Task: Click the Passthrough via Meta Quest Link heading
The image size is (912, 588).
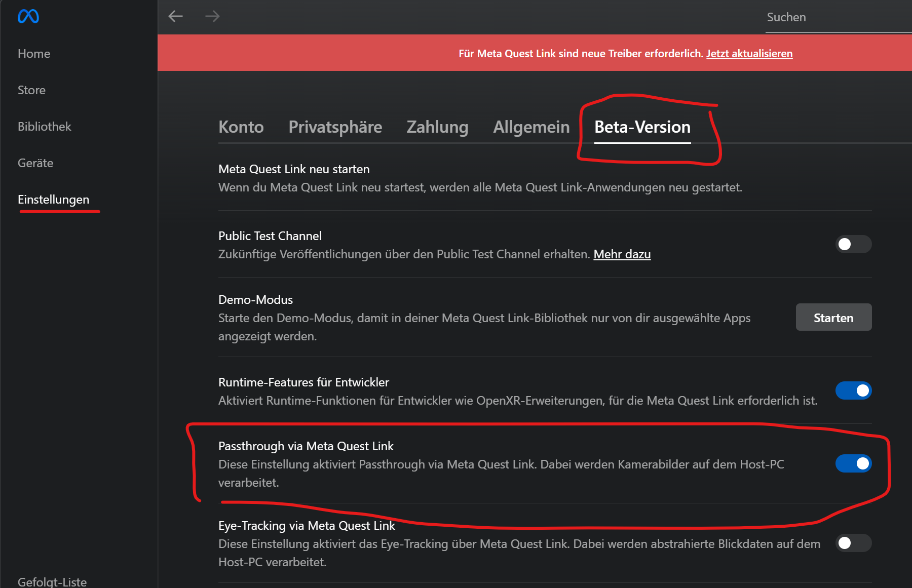Action: tap(306, 446)
